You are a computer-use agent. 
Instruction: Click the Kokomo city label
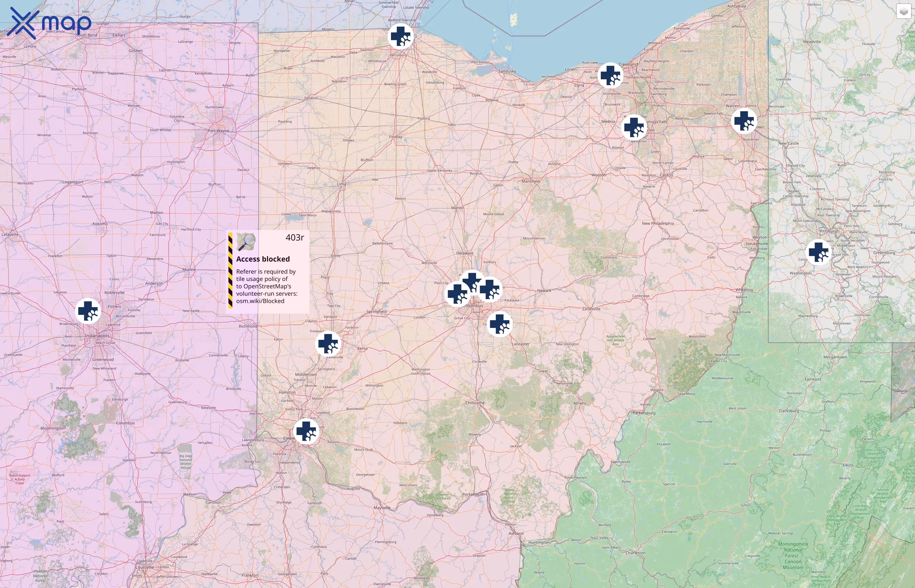point(100,224)
